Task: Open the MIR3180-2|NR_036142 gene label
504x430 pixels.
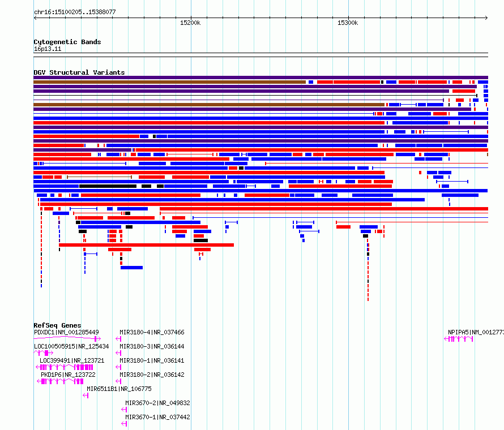Action: (x=152, y=375)
